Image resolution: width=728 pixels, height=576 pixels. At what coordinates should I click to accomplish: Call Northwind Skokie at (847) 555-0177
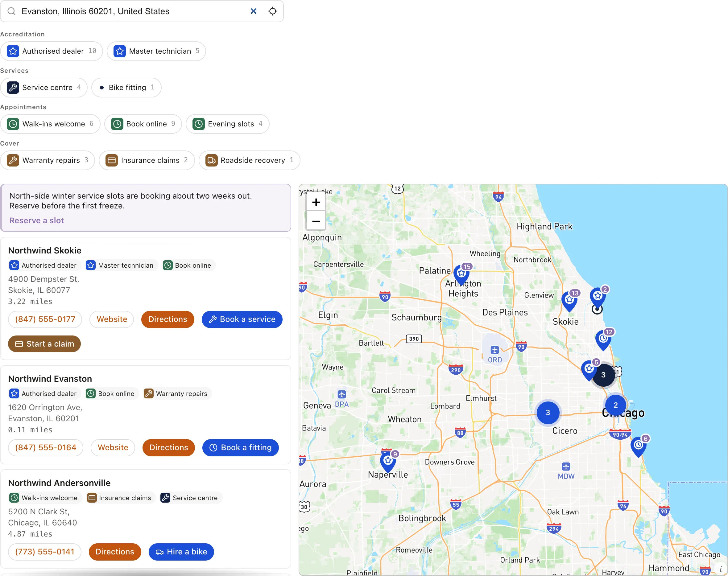pos(45,319)
